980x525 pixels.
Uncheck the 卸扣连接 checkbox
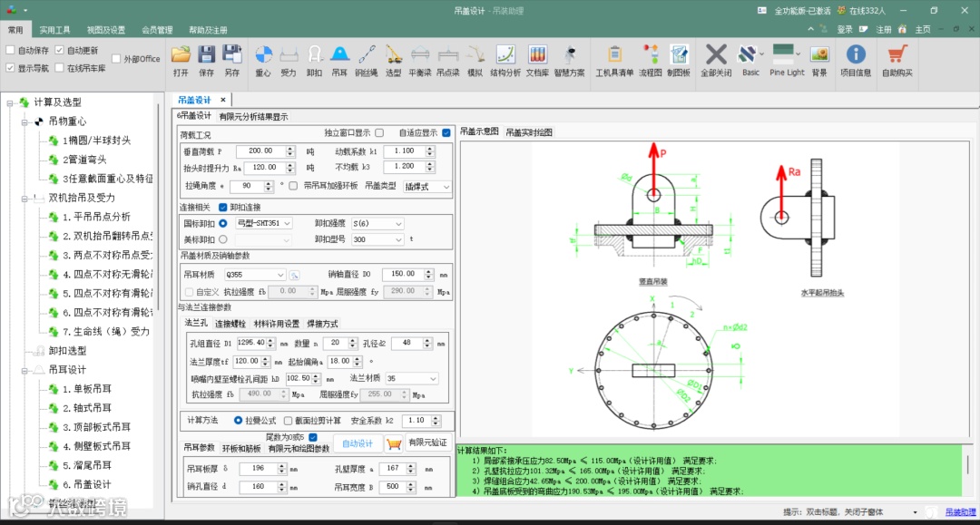click(x=222, y=208)
